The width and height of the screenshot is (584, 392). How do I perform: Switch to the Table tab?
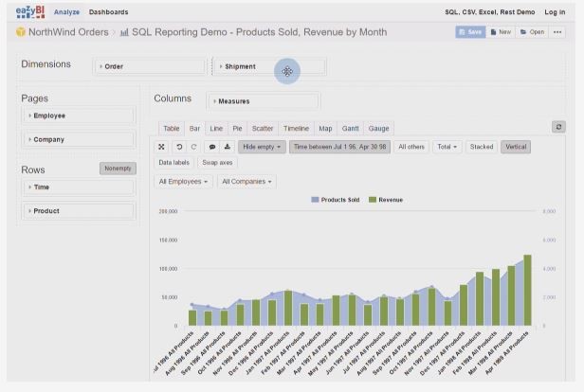(x=172, y=129)
